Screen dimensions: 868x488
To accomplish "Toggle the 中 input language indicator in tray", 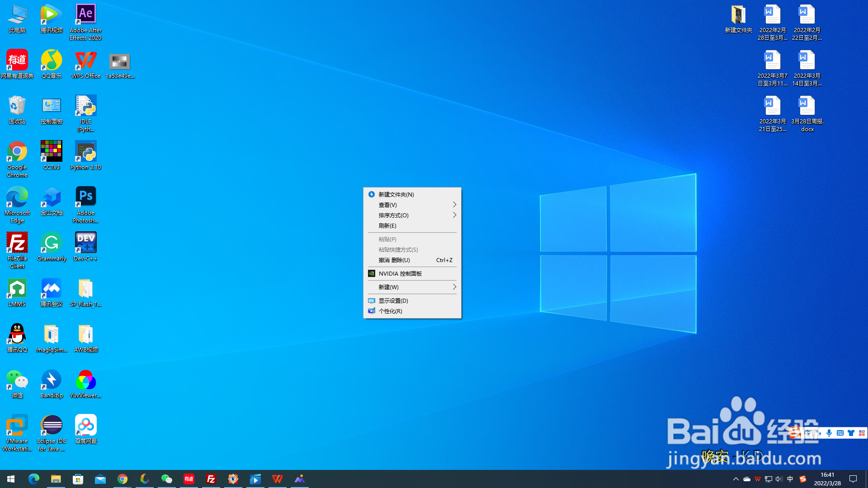I will pos(790,479).
